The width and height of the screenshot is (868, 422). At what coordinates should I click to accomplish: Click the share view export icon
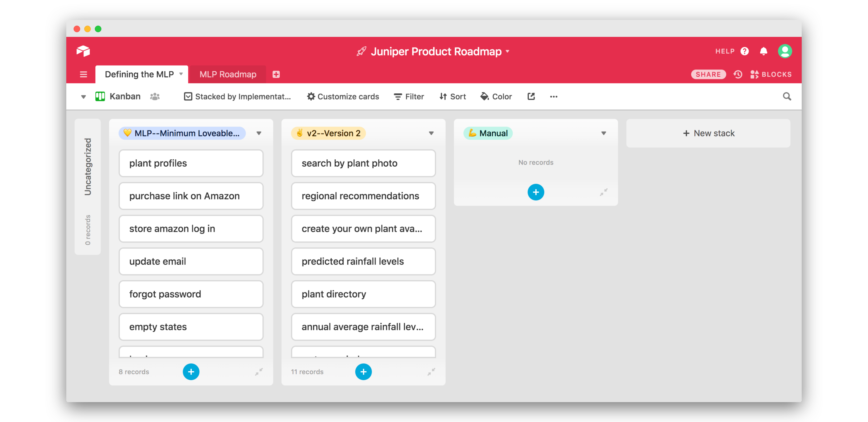tap(531, 97)
